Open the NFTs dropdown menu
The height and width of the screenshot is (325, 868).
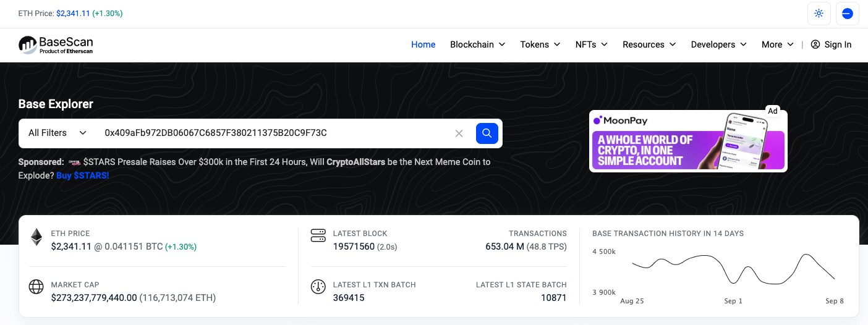591,44
